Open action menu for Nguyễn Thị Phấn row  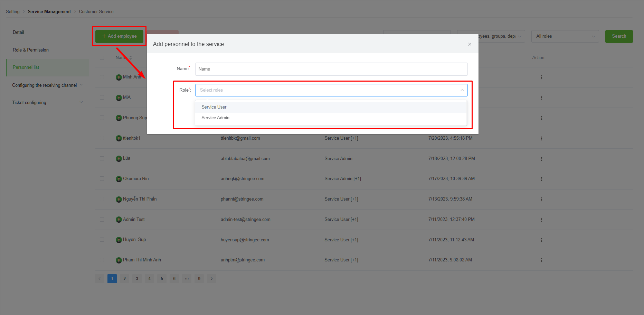pos(541,200)
